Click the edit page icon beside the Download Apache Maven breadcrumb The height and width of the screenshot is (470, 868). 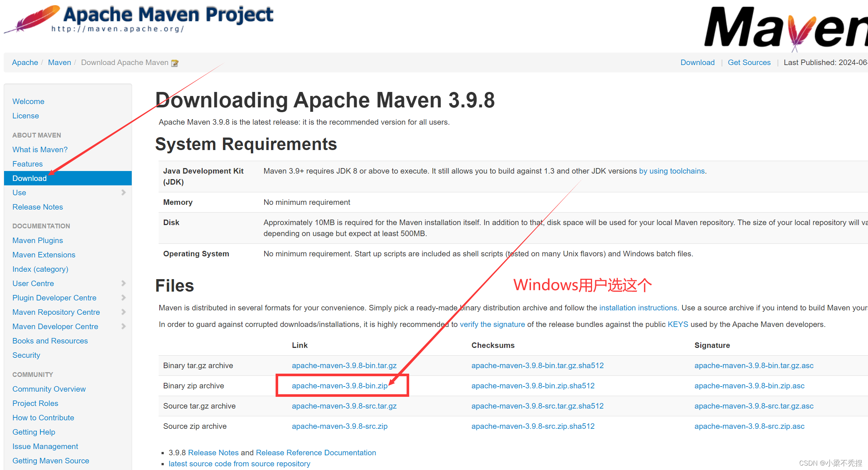pyautogui.click(x=175, y=63)
